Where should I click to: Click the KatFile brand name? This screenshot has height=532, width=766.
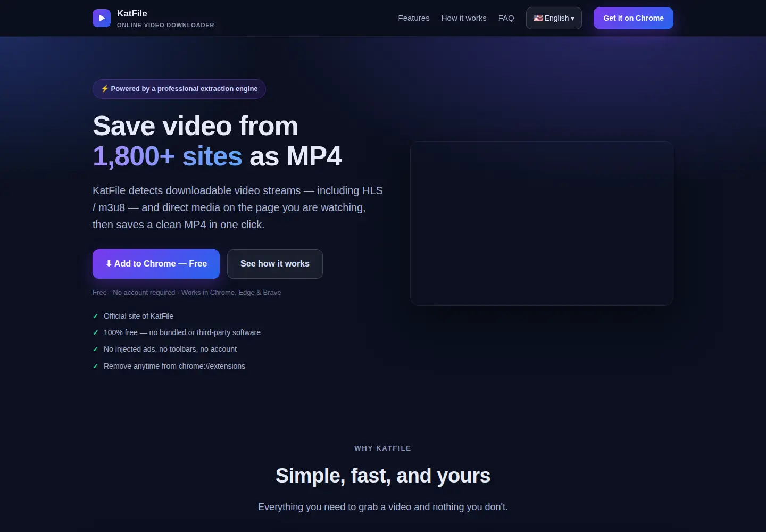click(132, 13)
